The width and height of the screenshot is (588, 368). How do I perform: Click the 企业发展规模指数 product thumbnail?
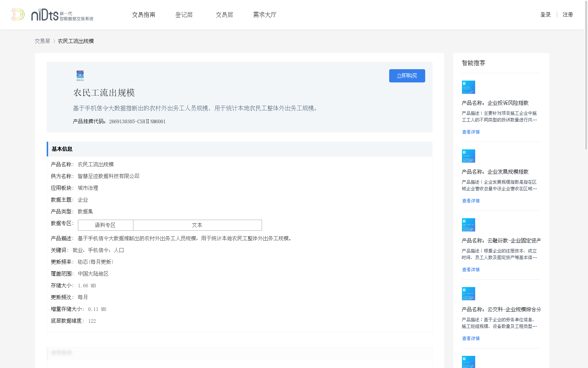tap(469, 156)
